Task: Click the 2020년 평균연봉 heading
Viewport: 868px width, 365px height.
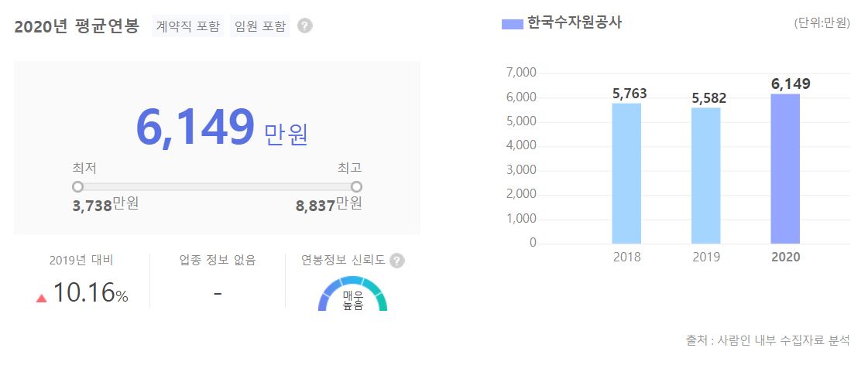Action: (x=77, y=26)
